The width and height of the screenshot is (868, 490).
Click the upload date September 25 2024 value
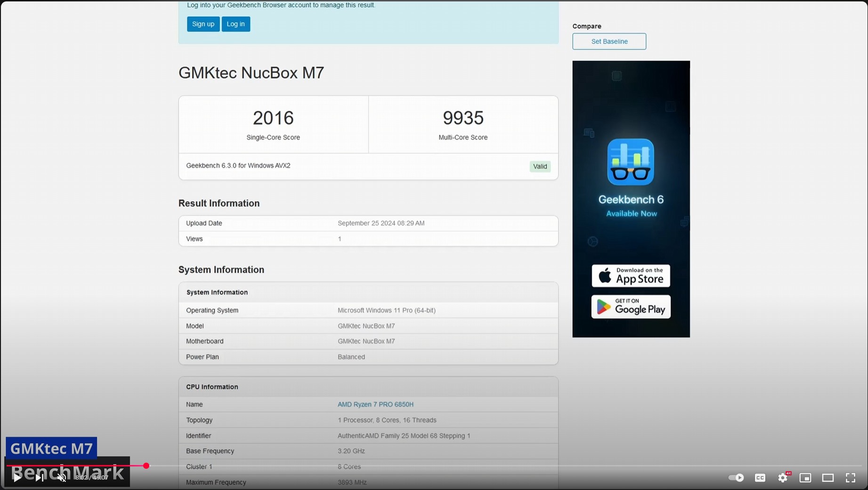click(x=381, y=223)
